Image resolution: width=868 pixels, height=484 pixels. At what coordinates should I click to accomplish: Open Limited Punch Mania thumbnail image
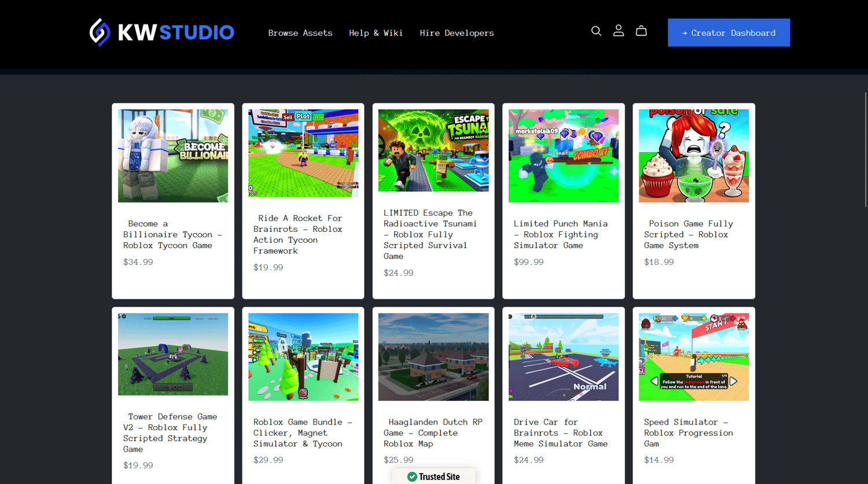click(x=564, y=156)
